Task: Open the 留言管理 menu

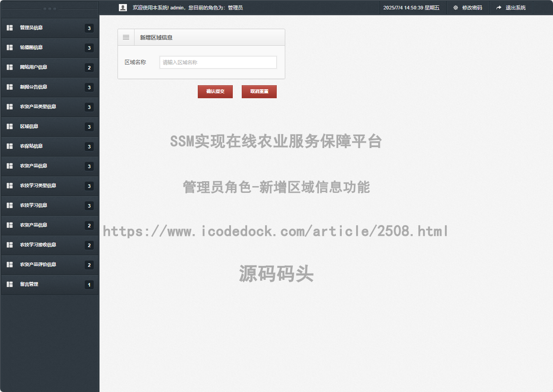Action: [x=49, y=284]
